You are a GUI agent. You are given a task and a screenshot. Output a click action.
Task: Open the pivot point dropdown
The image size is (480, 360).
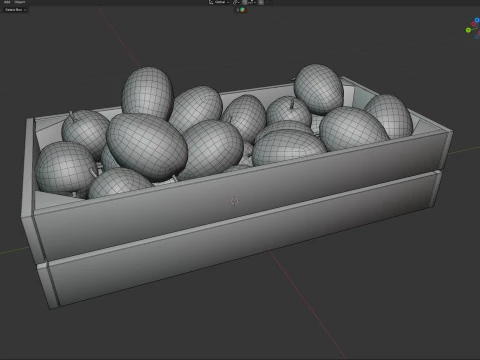point(236,2)
